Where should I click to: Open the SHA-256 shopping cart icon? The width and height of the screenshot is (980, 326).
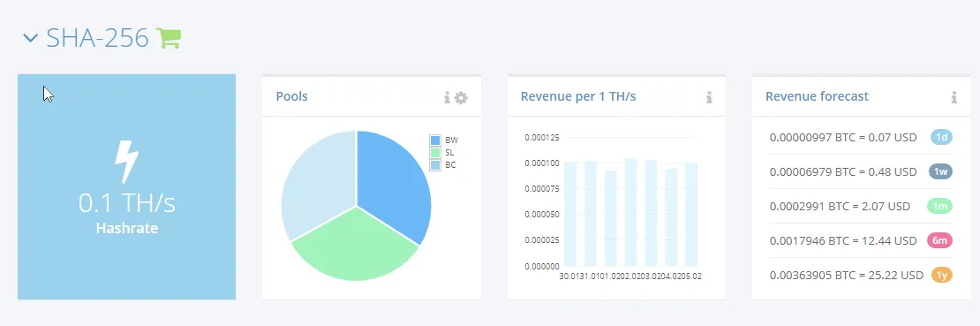coord(168,38)
